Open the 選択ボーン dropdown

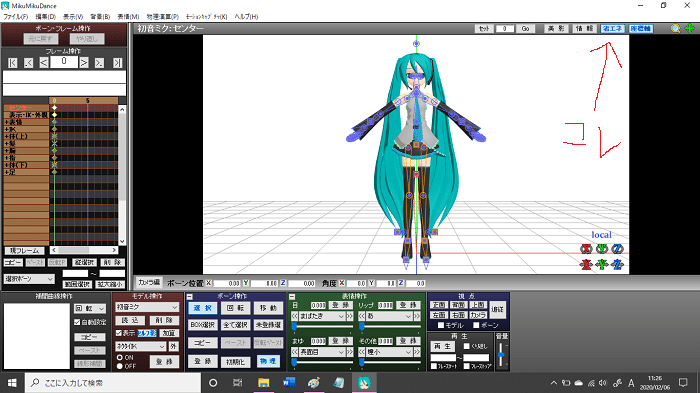point(29,279)
